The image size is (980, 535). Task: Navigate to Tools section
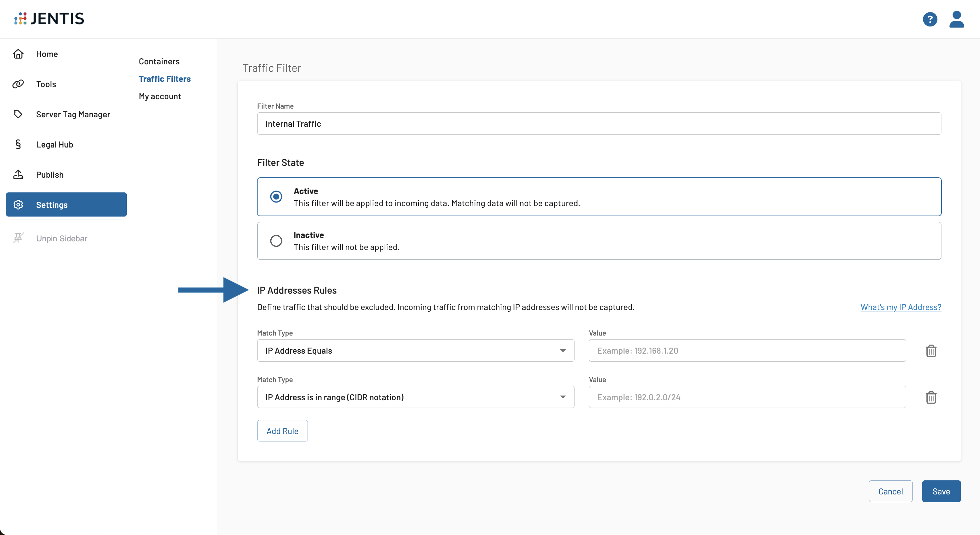click(47, 84)
